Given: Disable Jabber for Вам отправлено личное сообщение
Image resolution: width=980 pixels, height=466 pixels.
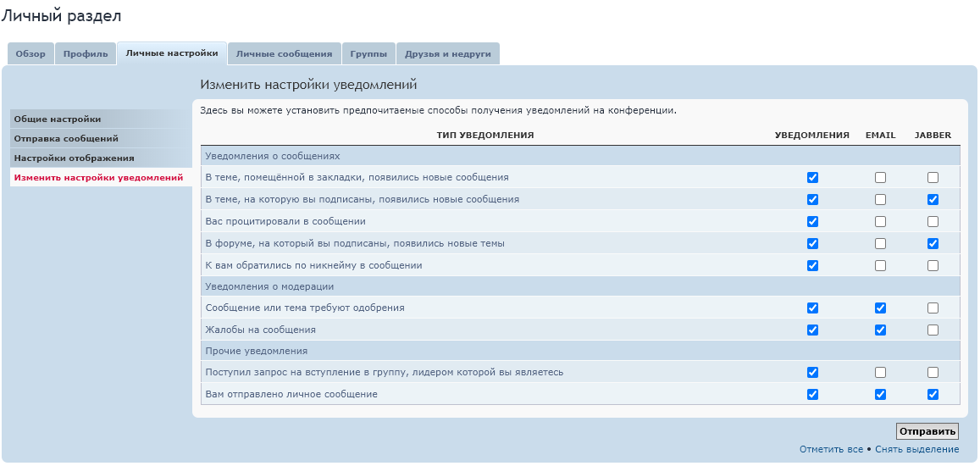Looking at the screenshot, I should [x=933, y=394].
